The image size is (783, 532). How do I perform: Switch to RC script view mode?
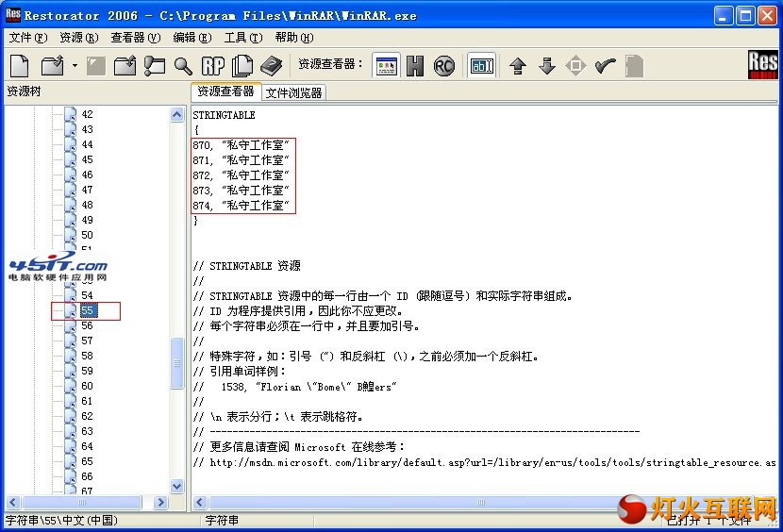444,65
